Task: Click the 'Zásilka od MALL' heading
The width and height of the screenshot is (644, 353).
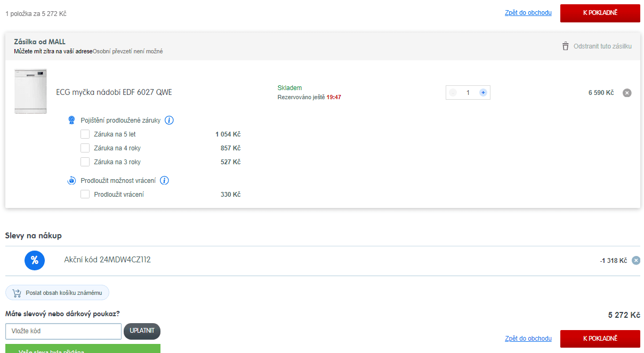Action: 39,42
